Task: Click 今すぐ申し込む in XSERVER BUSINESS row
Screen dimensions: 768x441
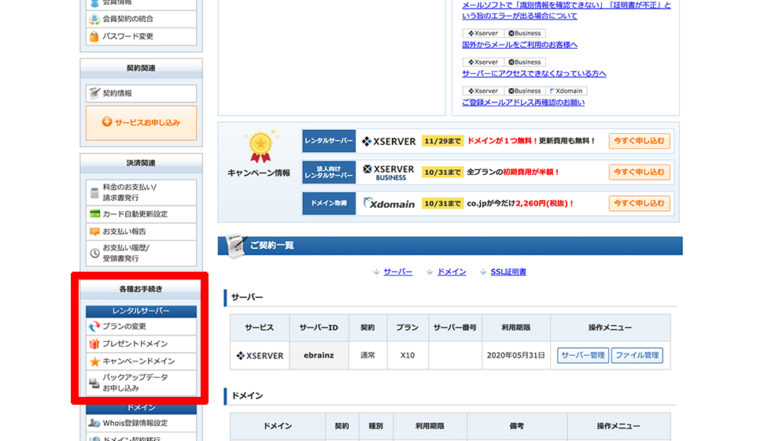Action: [639, 172]
